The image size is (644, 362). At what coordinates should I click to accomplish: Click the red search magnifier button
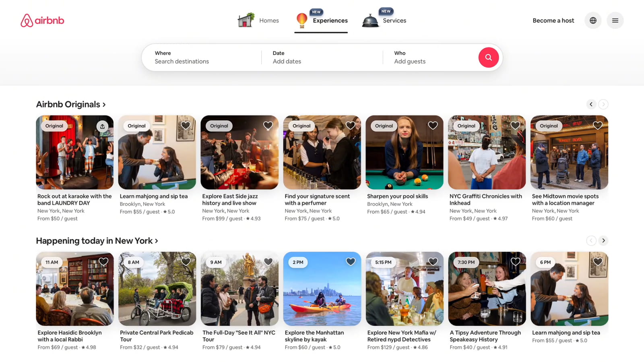(488, 57)
